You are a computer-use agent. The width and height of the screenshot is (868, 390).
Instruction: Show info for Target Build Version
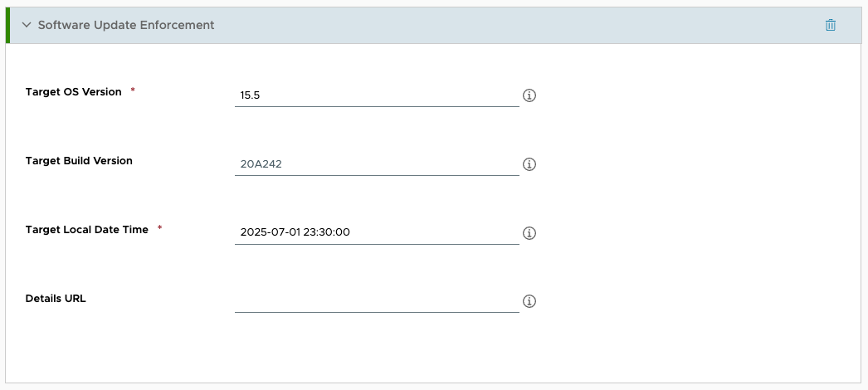pos(529,164)
